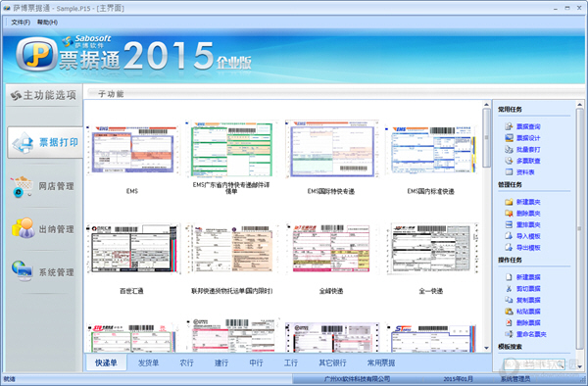The image size is (588, 386).
Task: Click the template list scroll-up arrow
Action: point(486,105)
